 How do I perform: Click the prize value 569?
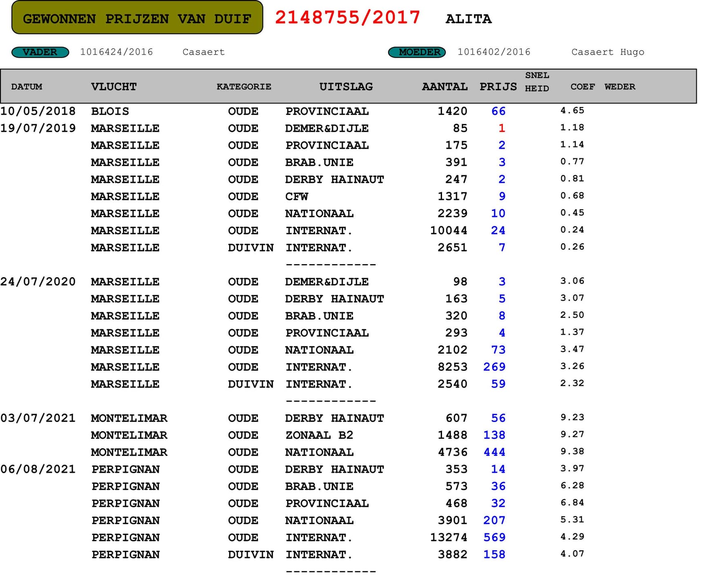[494, 537]
